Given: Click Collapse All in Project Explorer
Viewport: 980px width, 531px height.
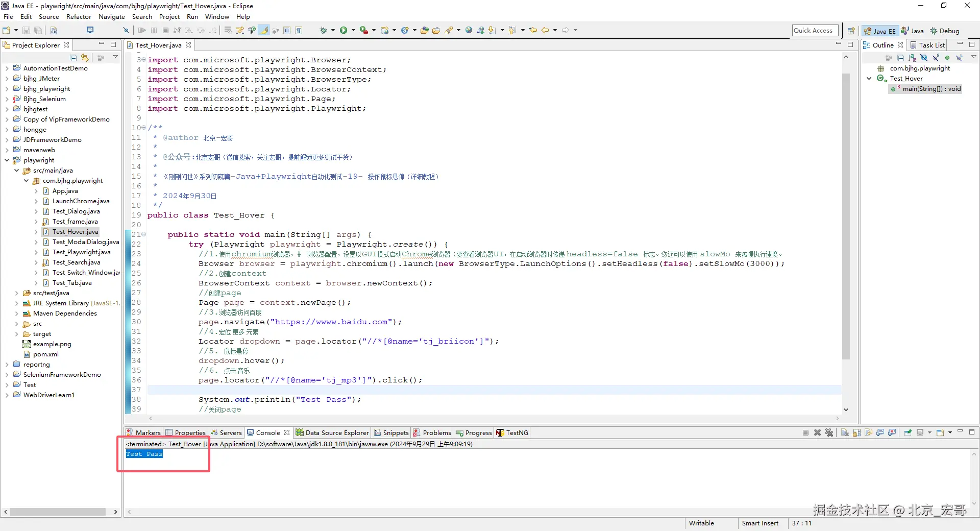Looking at the screenshot, I should tap(73, 58).
